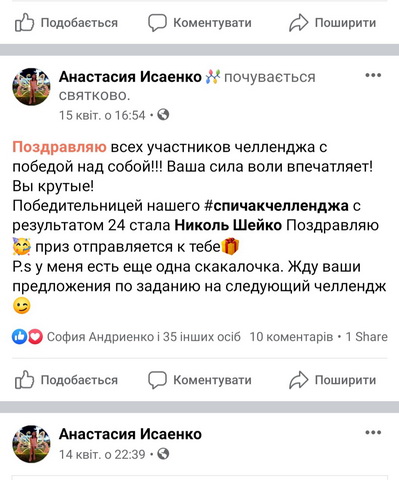This screenshot has height=480, width=399.
Task: Tap the Коментувати speech bubble on the middle post
Action: (200, 380)
